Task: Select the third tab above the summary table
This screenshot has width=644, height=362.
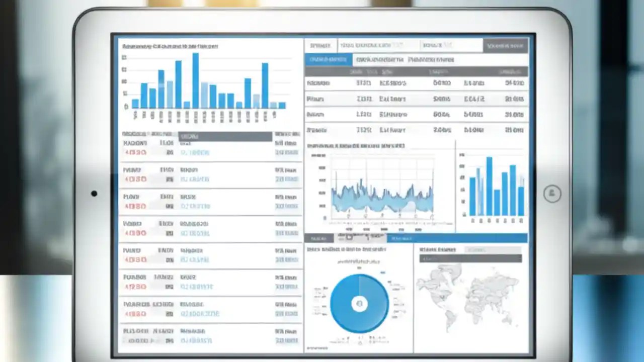Action: [432, 59]
